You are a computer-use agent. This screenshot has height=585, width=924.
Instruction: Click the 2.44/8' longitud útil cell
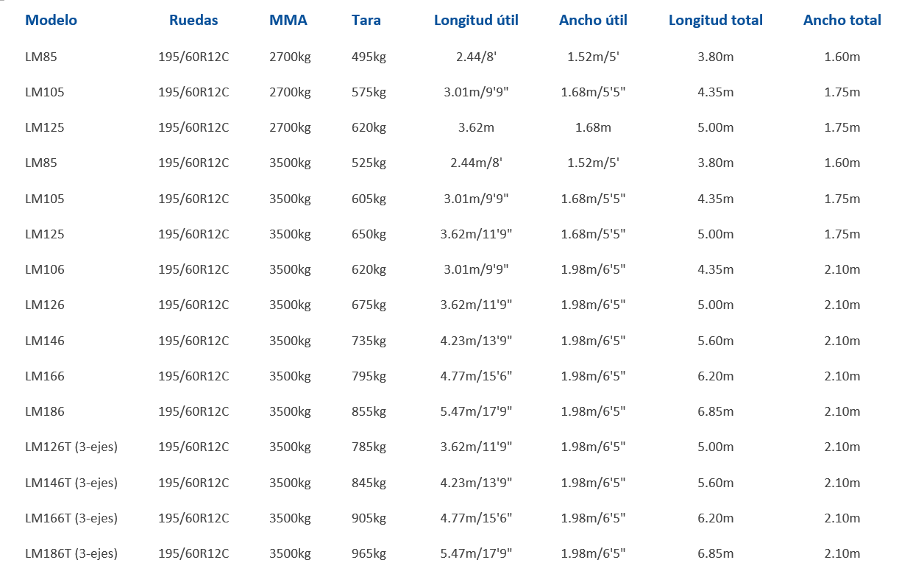point(476,57)
